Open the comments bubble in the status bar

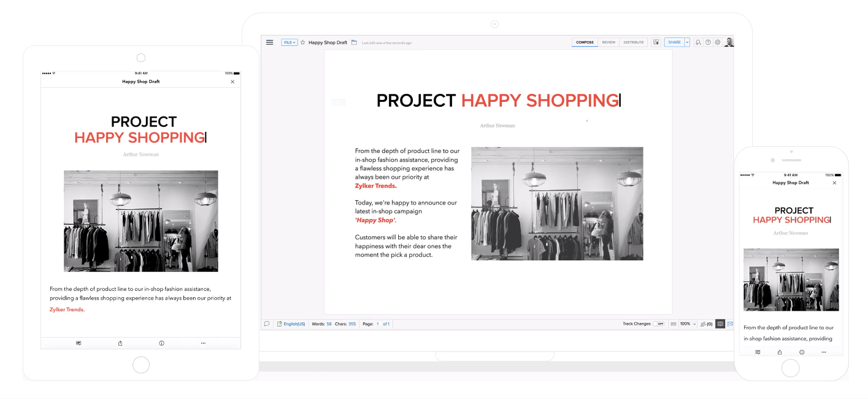pos(267,323)
